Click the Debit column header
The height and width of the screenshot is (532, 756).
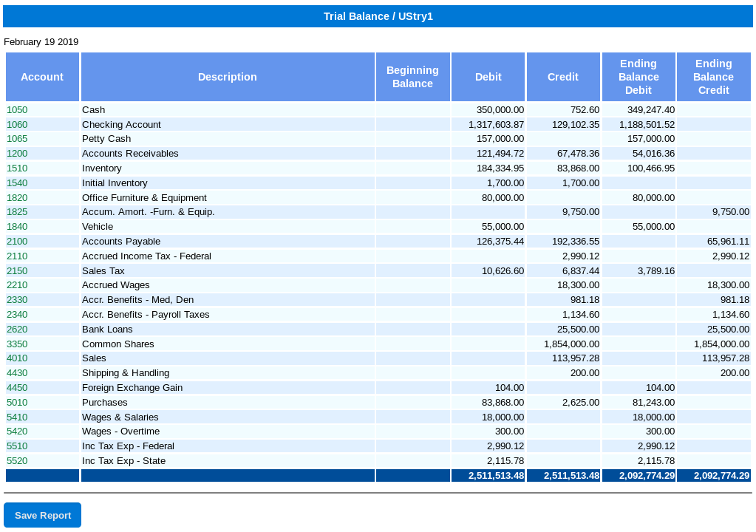[x=488, y=77]
